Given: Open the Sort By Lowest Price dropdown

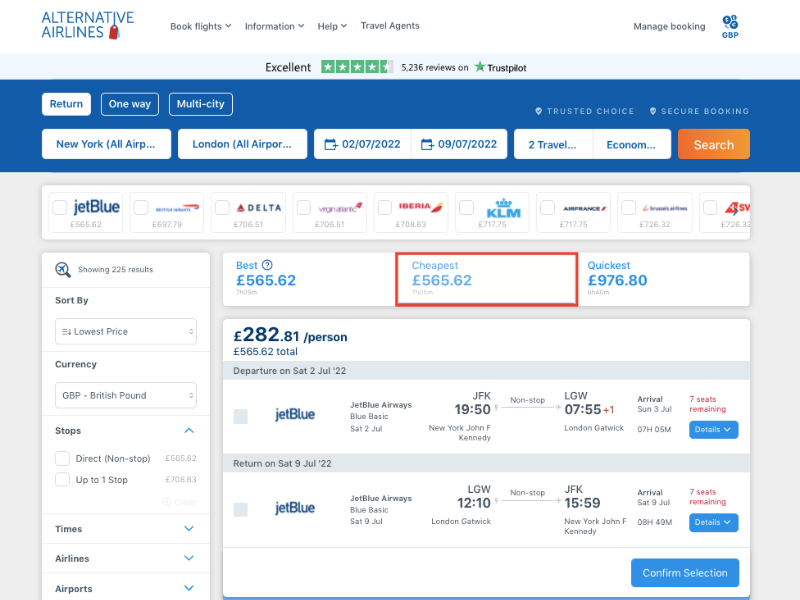Looking at the screenshot, I should [x=126, y=332].
